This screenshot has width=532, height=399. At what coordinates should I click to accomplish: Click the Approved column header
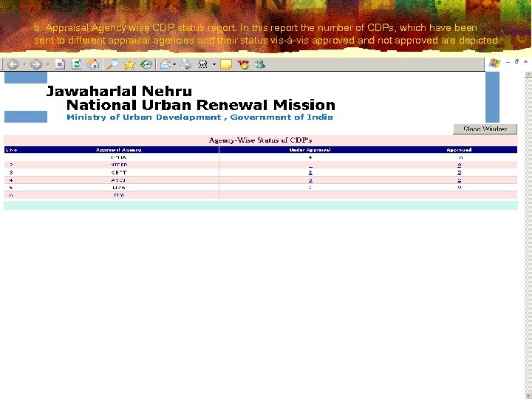coord(459,149)
